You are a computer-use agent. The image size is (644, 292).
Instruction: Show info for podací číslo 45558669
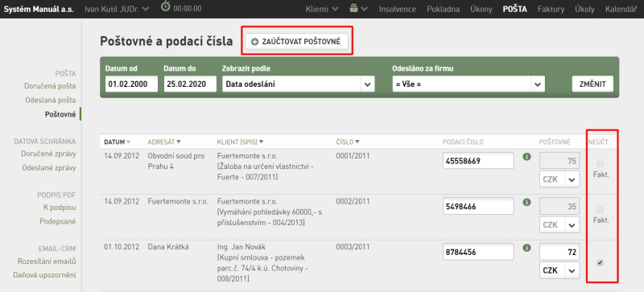527,157
